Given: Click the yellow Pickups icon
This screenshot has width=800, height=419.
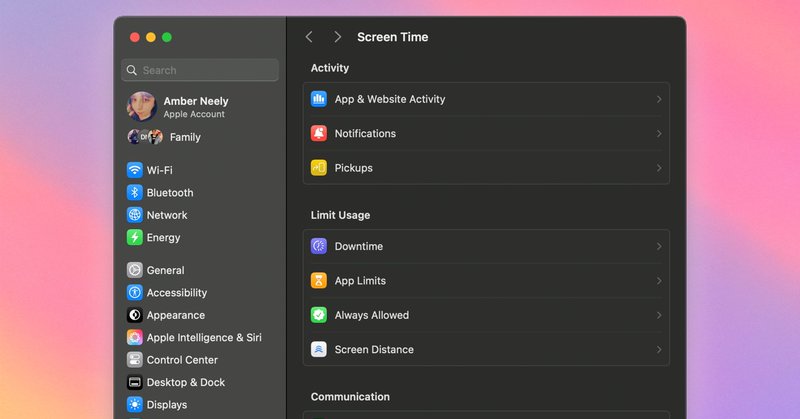Looking at the screenshot, I should (319, 168).
